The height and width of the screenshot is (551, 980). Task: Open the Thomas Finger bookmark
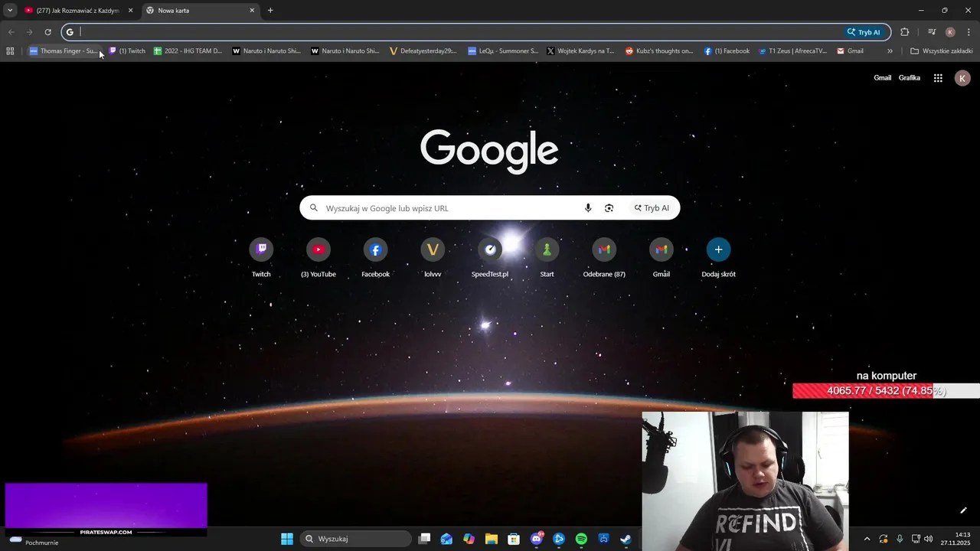pos(64,51)
